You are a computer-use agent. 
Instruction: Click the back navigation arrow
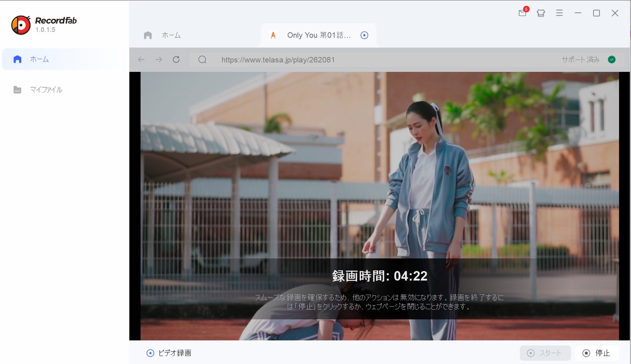click(141, 59)
